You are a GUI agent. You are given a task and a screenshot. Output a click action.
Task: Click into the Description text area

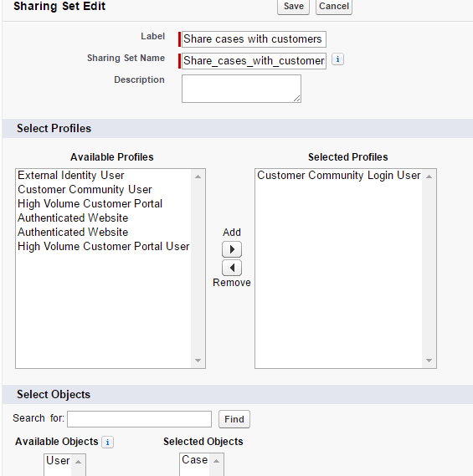click(241, 89)
